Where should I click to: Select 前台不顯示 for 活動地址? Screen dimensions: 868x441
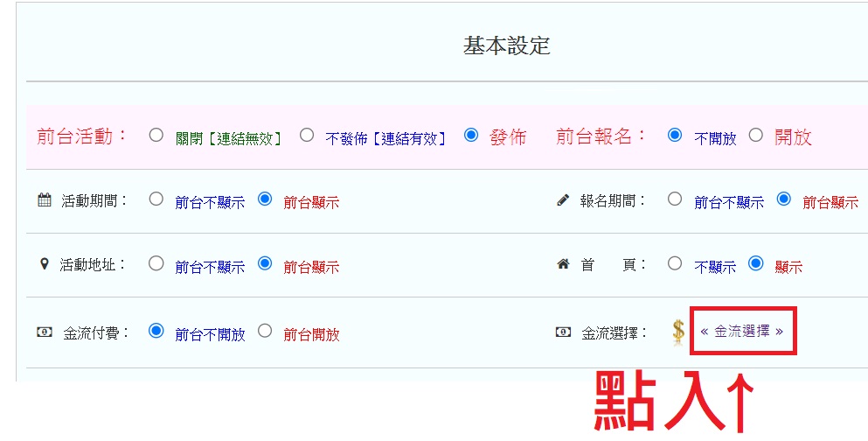coord(156,263)
